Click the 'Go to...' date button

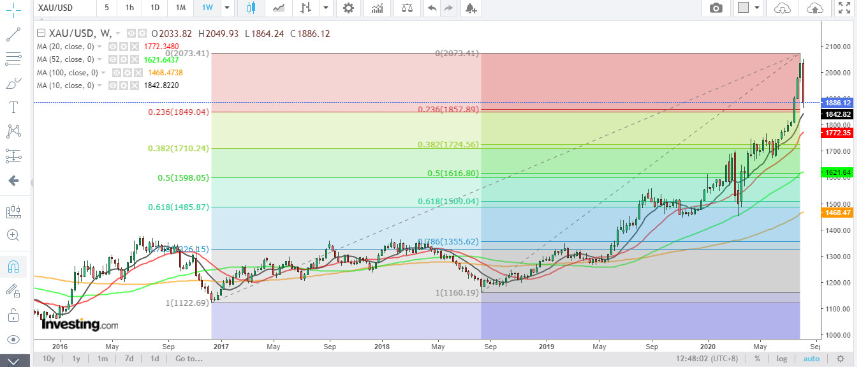coord(188,359)
